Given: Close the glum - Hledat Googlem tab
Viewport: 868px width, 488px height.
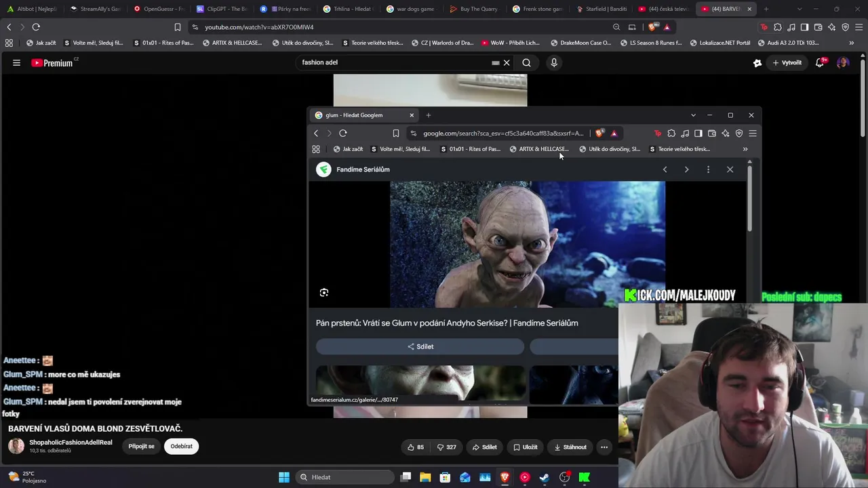Looking at the screenshot, I should tap(412, 115).
